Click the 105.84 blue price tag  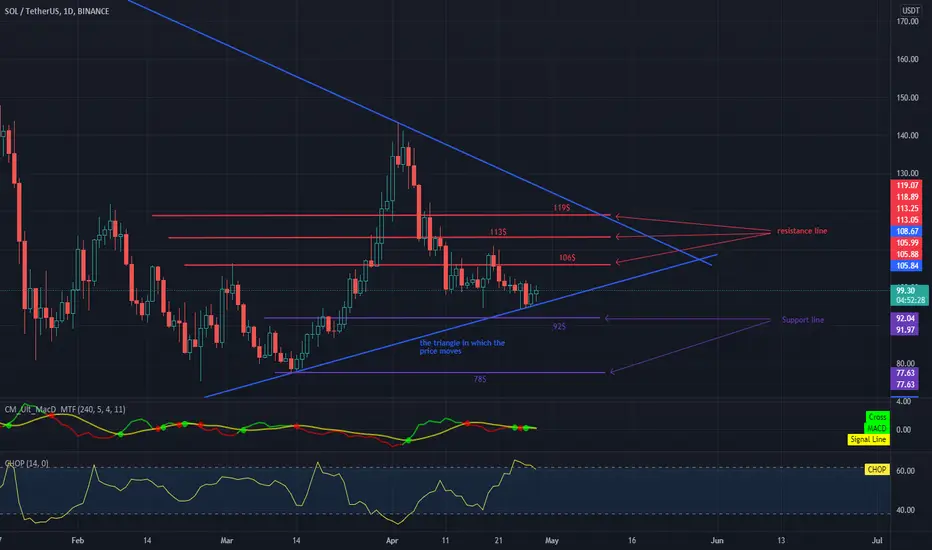[x=907, y=266]
